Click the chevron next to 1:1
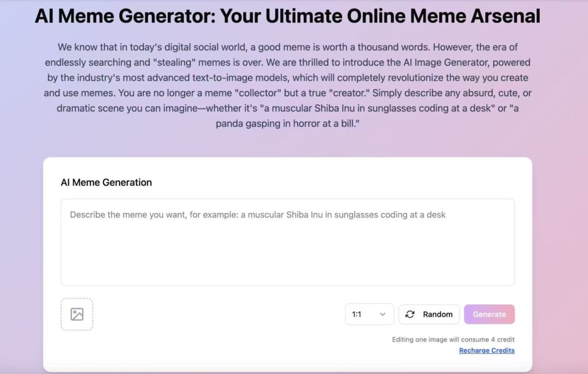This screenshot has width=588, height=374. (382, 314)
